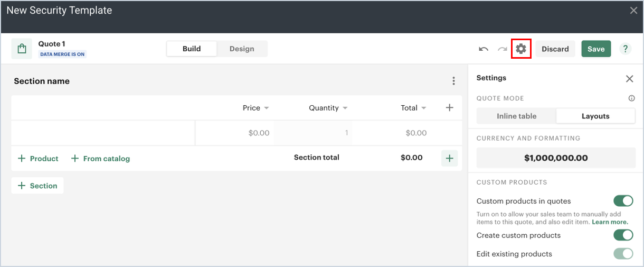Open the Learn more link
Screen dimensions: 644x267
[x=610, y=222]
